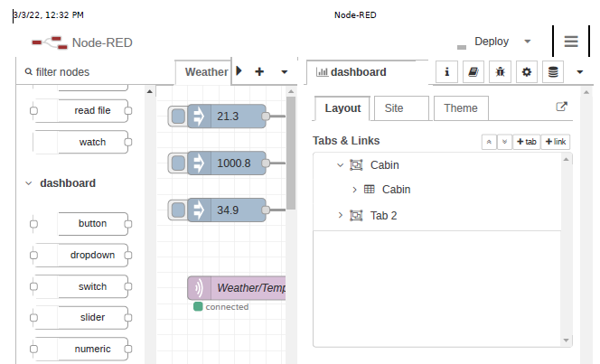Click the 1000.8 inject node arrow icon

199,163
